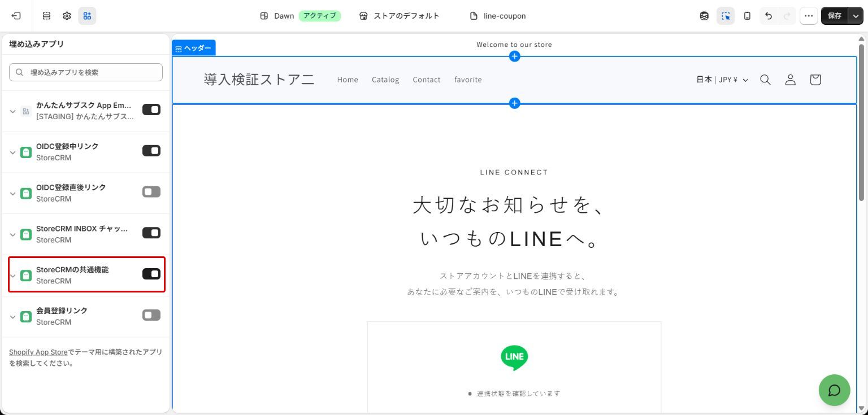Enable the 会員登録リンク toggle
Viewport: 868px width, 415px height.
coord(151,315)
